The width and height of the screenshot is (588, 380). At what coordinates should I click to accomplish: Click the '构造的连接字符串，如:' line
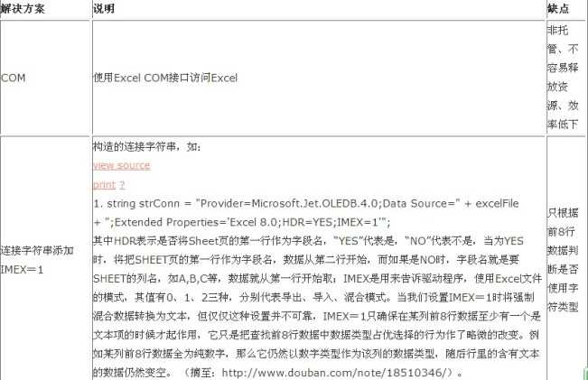[147, 146]
